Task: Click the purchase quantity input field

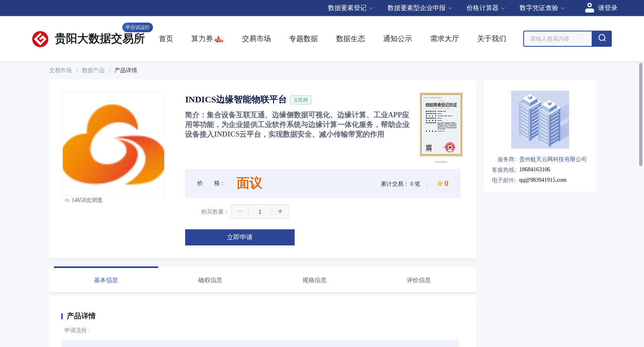Action: 260,212
